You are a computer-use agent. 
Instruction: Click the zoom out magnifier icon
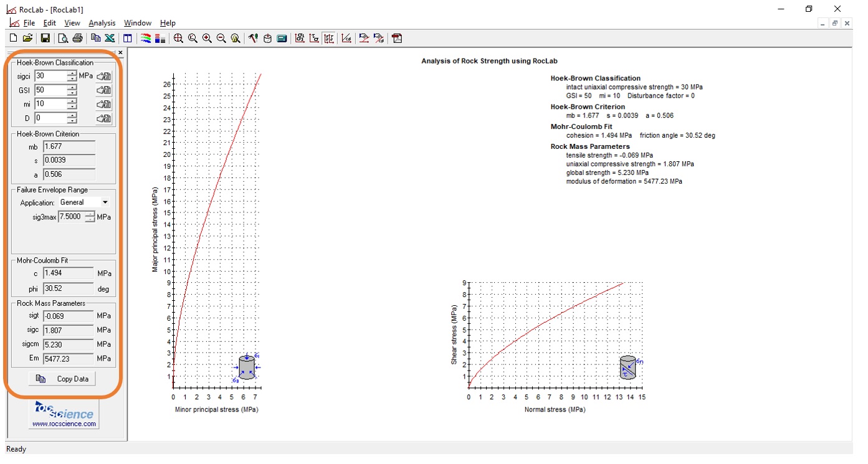(x=221, y=39)
